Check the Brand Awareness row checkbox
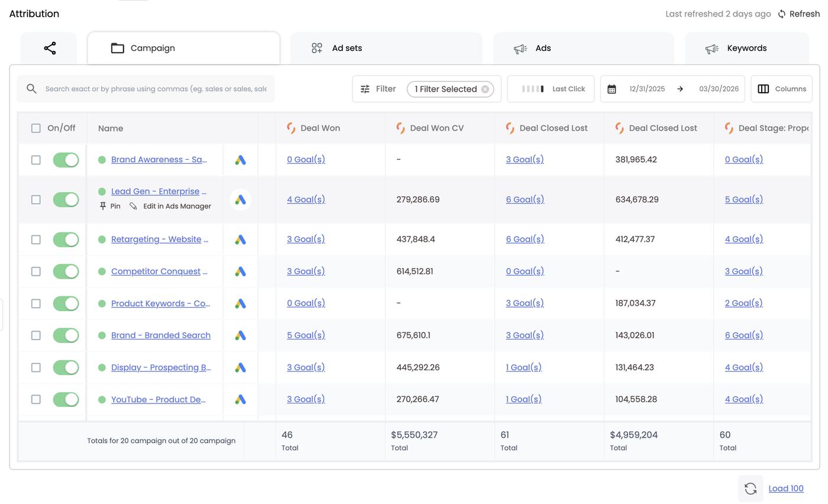The width and height of the screenshot is (828, 504). pos(35,160)
